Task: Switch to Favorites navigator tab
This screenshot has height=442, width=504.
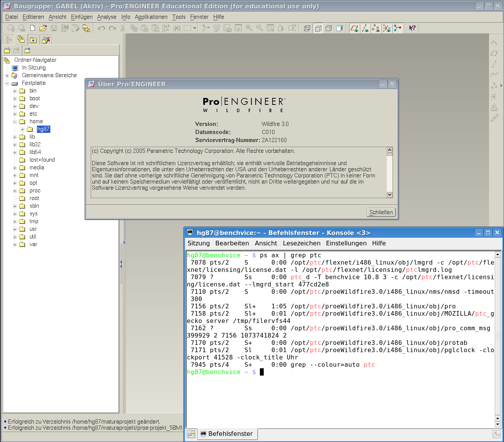Action: 33,40
